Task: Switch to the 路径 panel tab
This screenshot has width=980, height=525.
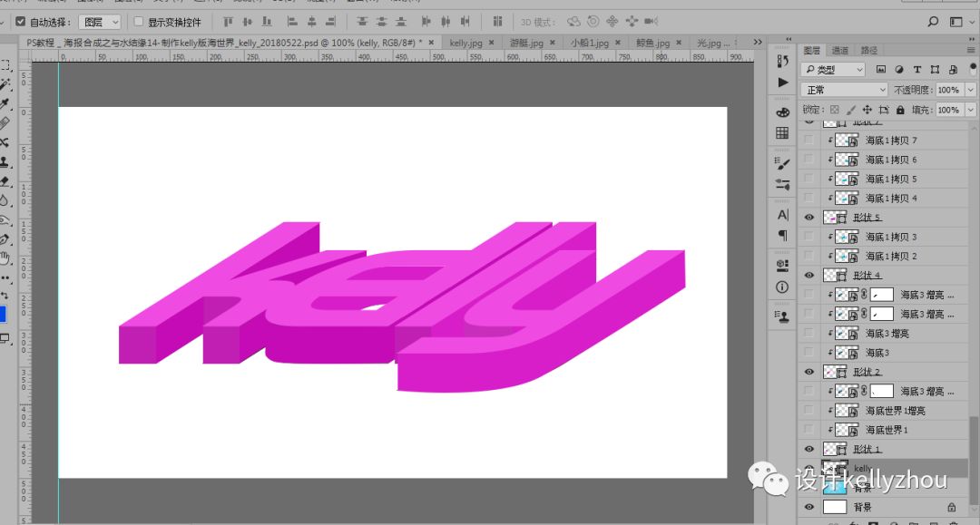Action: click(868, 50)
